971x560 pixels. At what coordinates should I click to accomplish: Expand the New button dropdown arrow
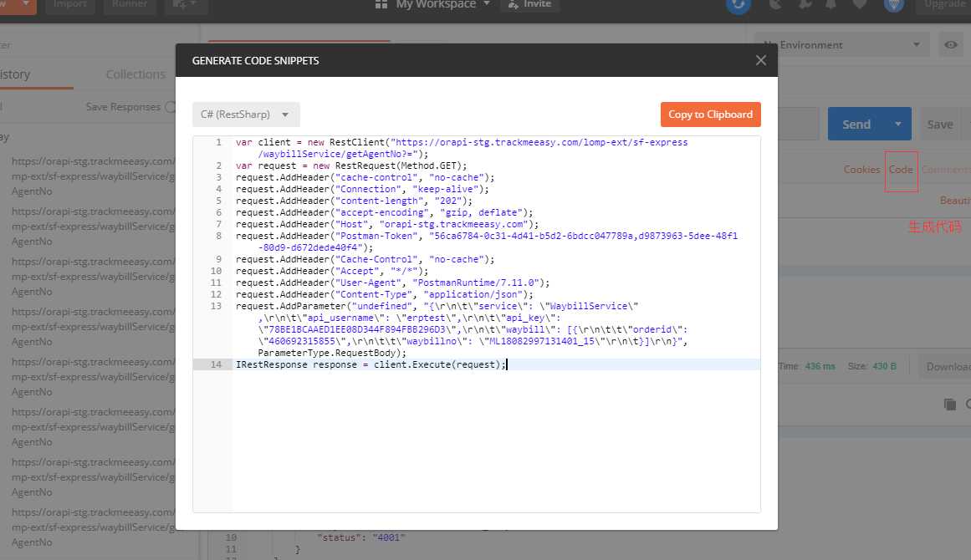click(x=25, y=3)
